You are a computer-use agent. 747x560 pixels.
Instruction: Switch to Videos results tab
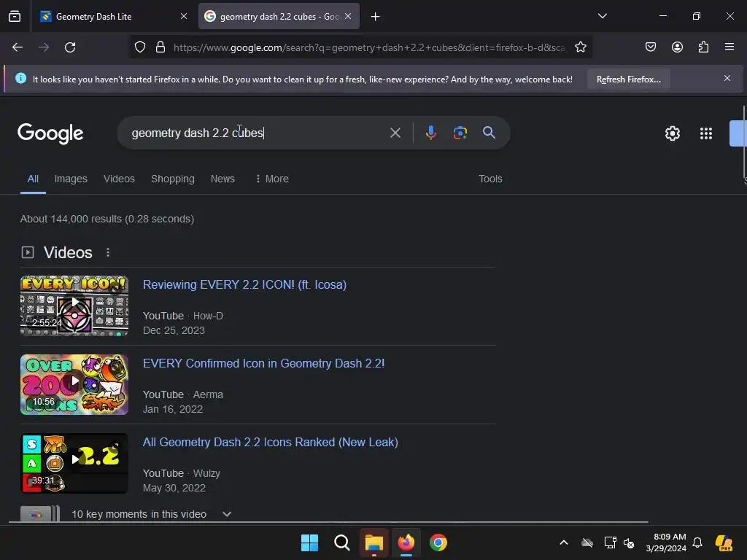point(119,179)
